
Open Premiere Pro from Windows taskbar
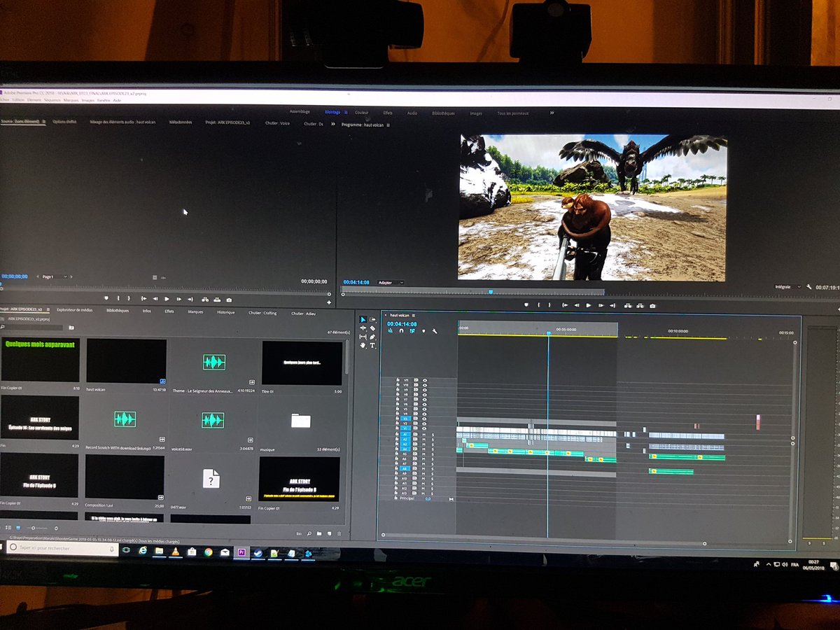(241, 552)
